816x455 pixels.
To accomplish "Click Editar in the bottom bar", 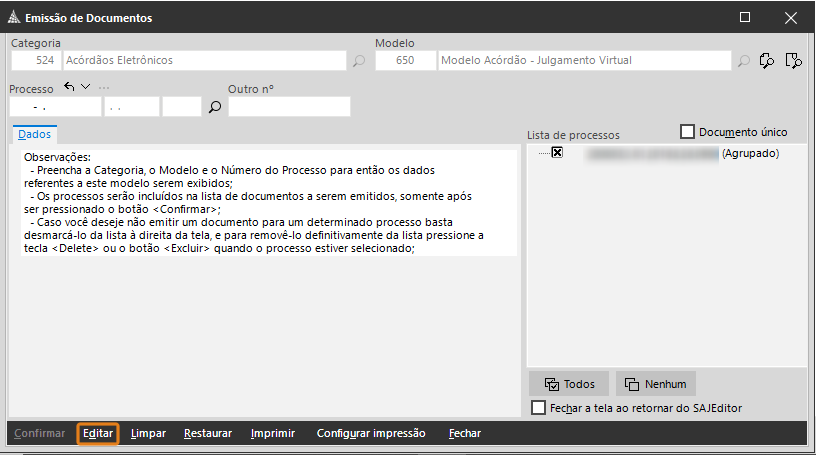I will [x=98, y=434].
